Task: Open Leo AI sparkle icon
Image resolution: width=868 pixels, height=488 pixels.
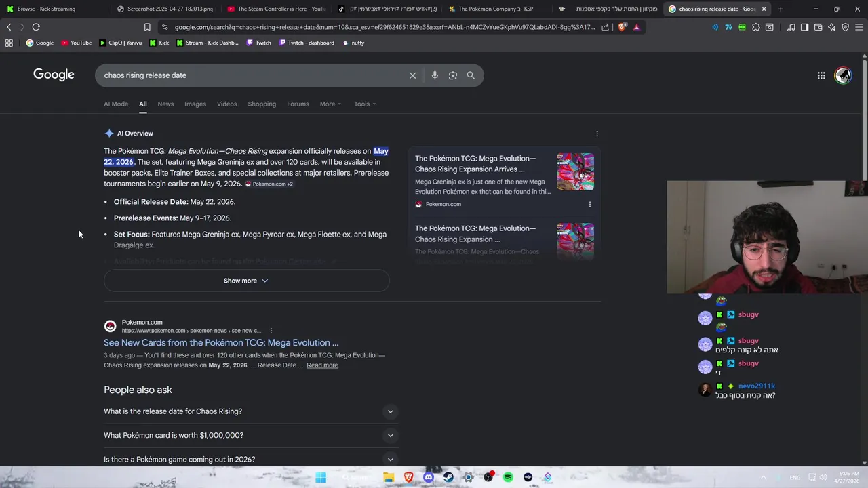Action: coord(831,27)
